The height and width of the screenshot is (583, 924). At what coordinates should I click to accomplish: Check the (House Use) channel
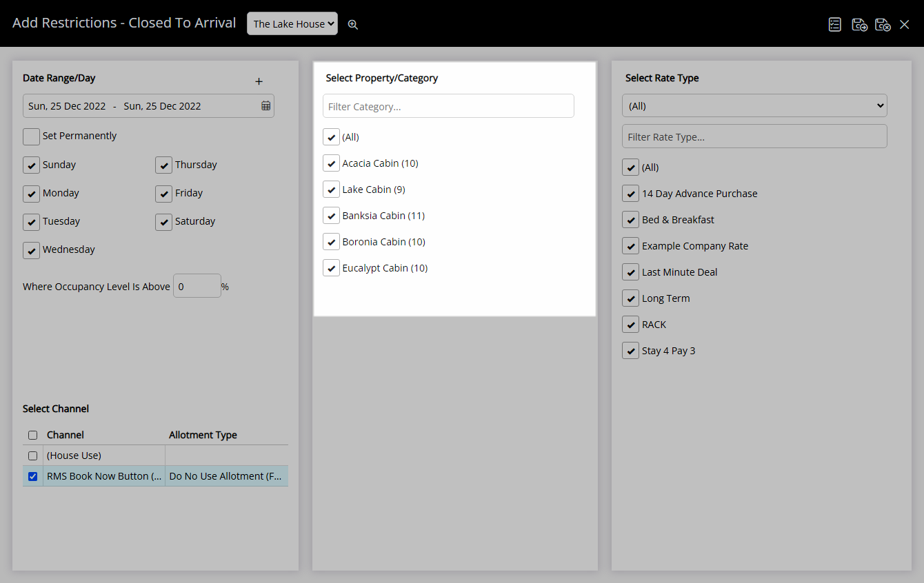point(32,456)
